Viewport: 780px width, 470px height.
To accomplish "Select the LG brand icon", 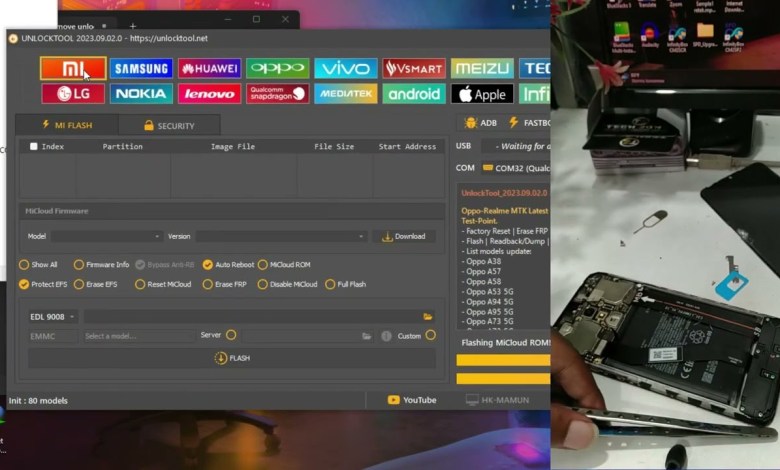I will pyautogui.click(x=73, y=94).
